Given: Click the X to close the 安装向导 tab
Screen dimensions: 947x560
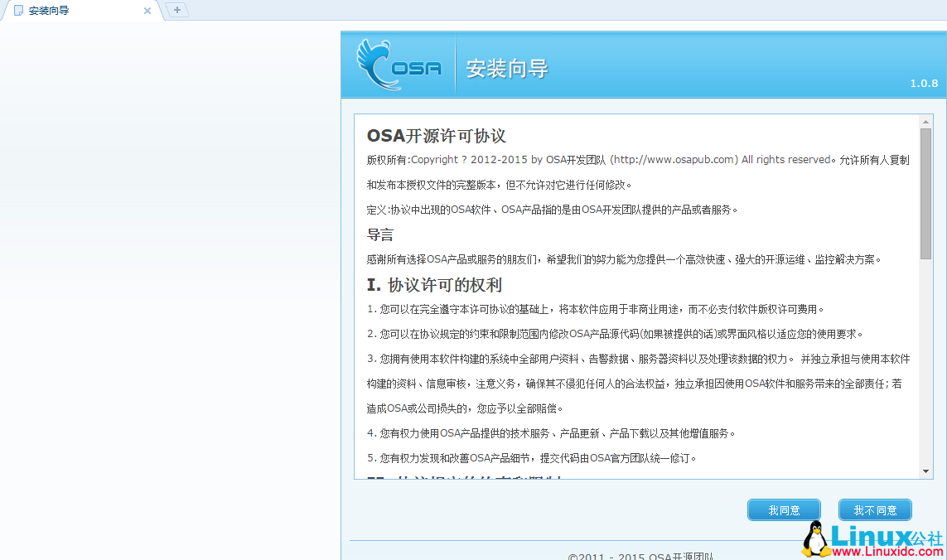Looking at the screenshot, I should point(147,11).
